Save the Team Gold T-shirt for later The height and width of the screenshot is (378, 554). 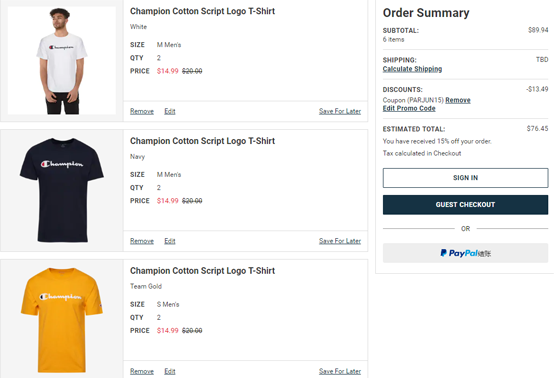340,371
